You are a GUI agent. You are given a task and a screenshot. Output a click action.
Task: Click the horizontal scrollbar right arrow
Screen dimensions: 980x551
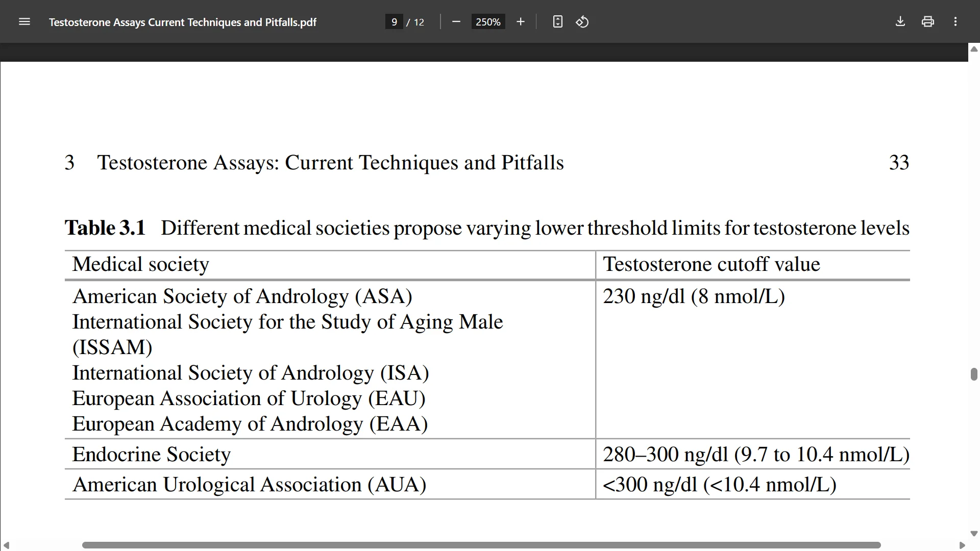pos(962,545)
